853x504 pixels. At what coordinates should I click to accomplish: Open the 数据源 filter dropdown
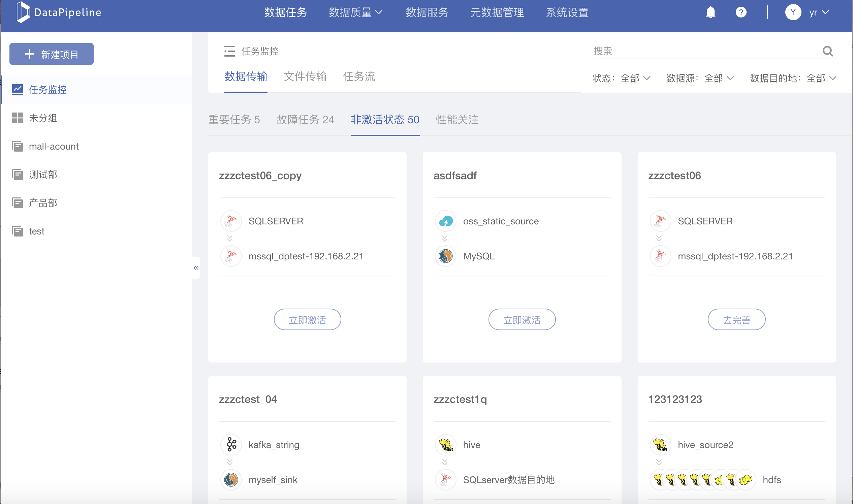point(718,78)
